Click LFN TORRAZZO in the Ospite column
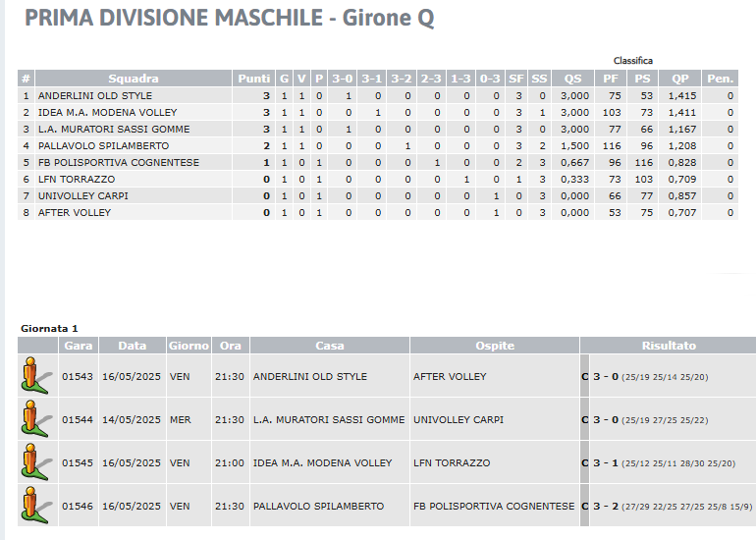Image resolution: width=756 pixels, height=540 pixels. point(452,462)
